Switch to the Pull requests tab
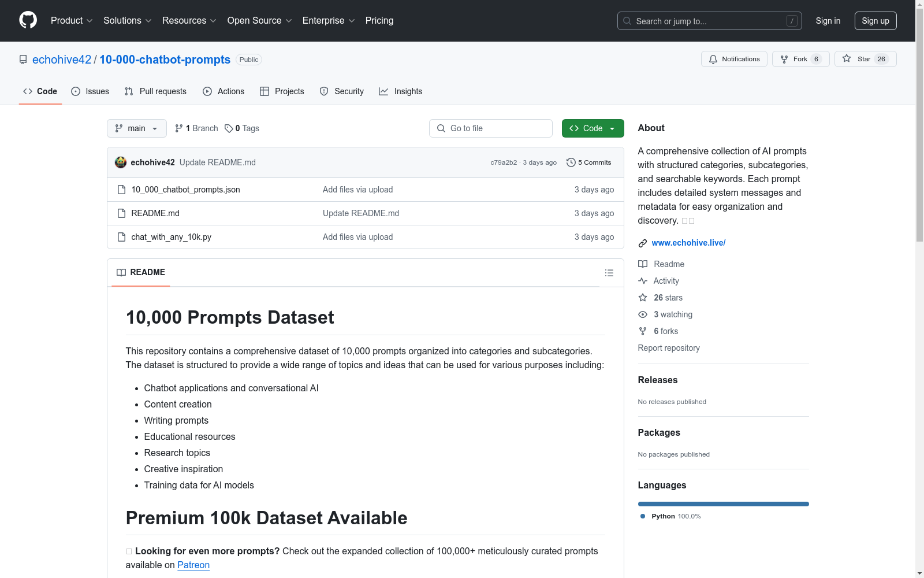 [x=155, y=91]
